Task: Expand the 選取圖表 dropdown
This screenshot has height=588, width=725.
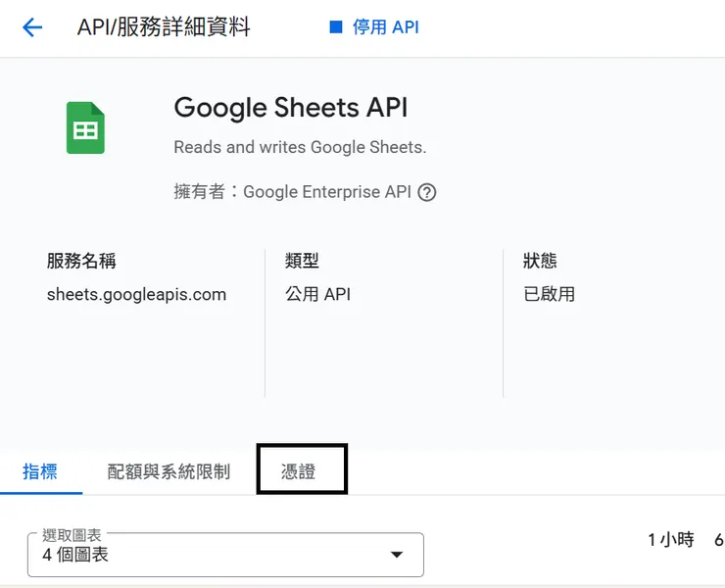Action: pos(225,555)
